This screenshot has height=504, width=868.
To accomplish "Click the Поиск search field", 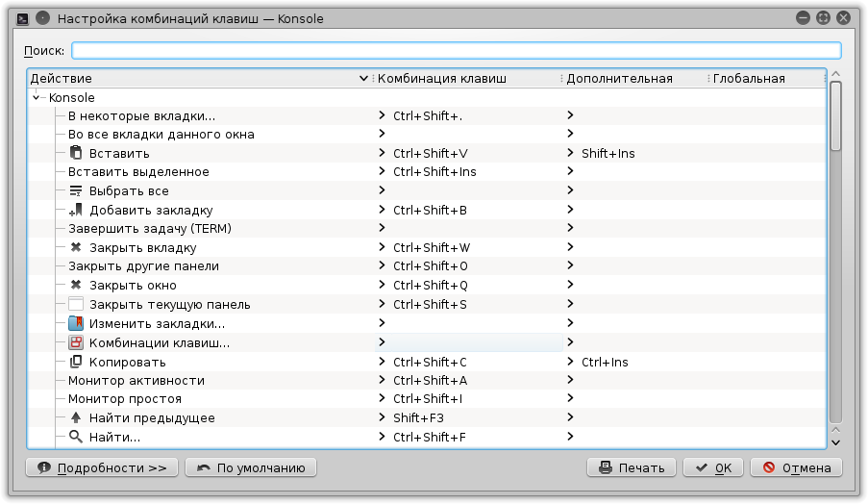I will tap(457, 50).
